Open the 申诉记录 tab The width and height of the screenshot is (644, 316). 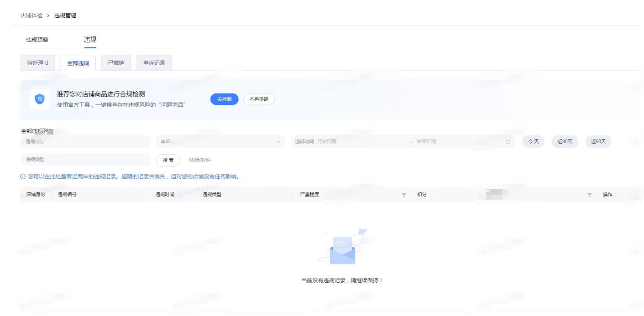click(154, 63)
